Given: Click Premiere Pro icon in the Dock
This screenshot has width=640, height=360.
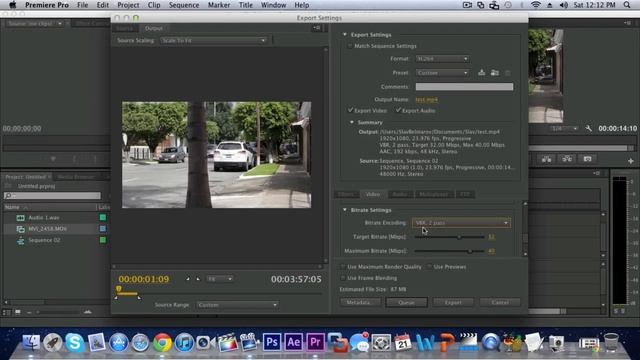Looking at the screenshot, I should click(x=315, y=342).
